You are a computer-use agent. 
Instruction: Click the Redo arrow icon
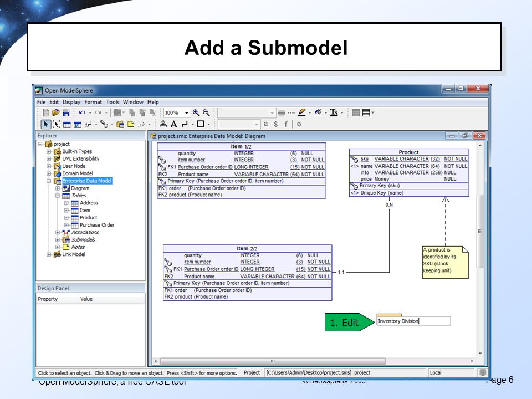[x=99, y=112]
